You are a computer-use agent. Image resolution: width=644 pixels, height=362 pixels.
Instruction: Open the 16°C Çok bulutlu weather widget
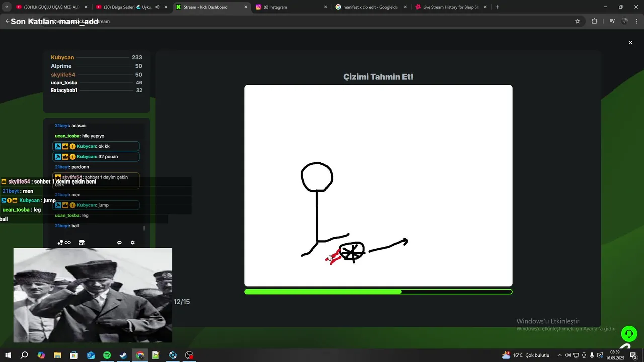coord(526,355)
